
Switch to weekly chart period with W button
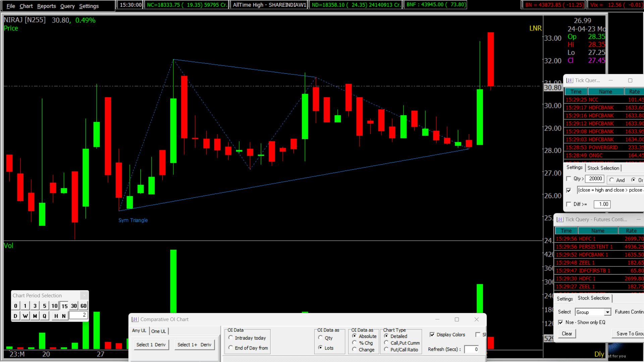(25, 315)
